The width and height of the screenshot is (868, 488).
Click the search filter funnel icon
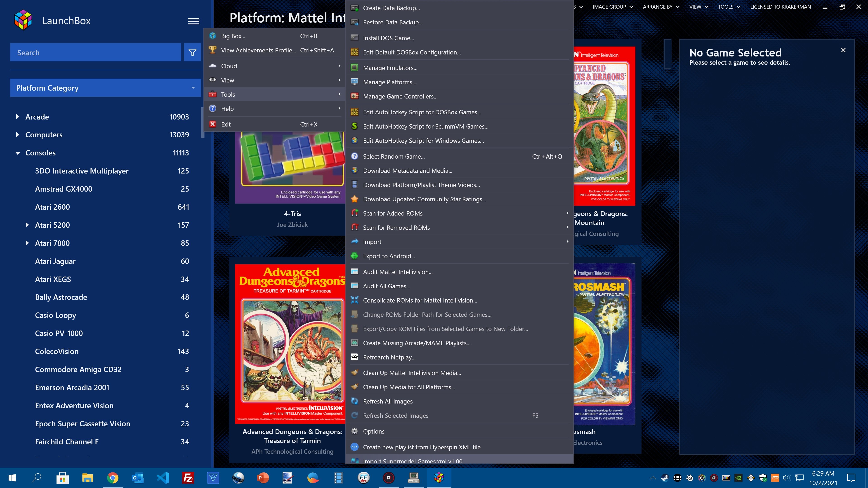tap(192, 53)
